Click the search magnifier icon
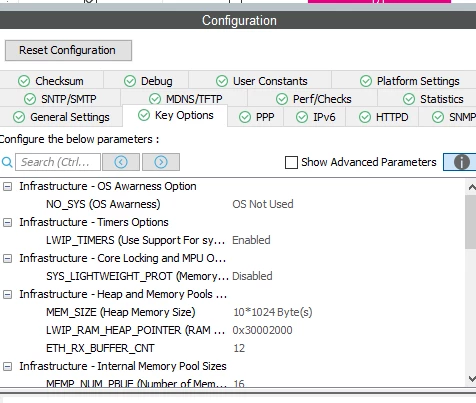Viewport: 476px width, 403px height. 7,162
